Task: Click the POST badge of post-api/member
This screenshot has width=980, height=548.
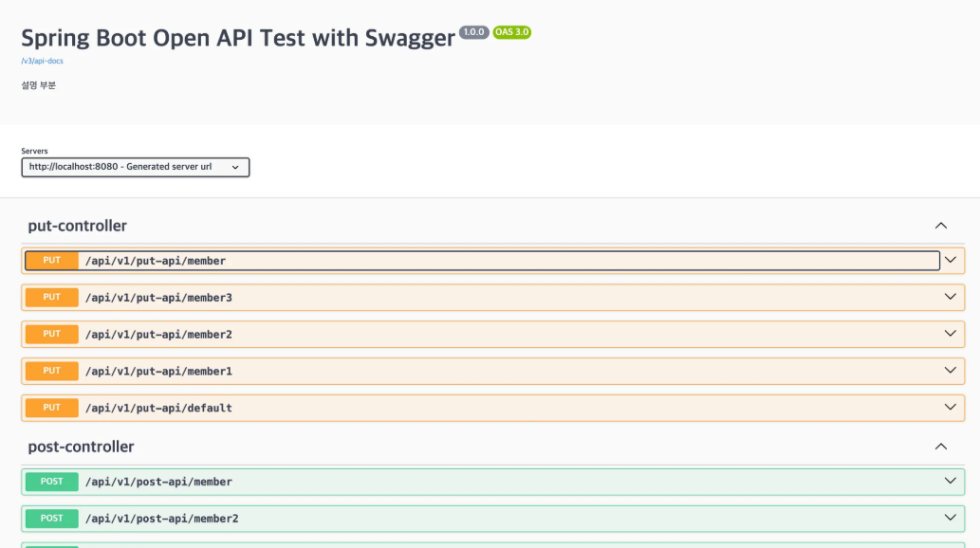Action: 52,482
